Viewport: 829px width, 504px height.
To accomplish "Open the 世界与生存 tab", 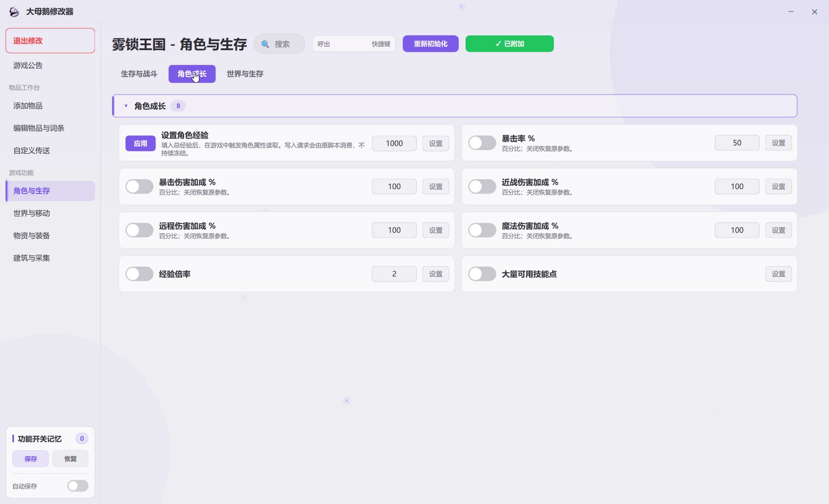I will coord(245,74).
